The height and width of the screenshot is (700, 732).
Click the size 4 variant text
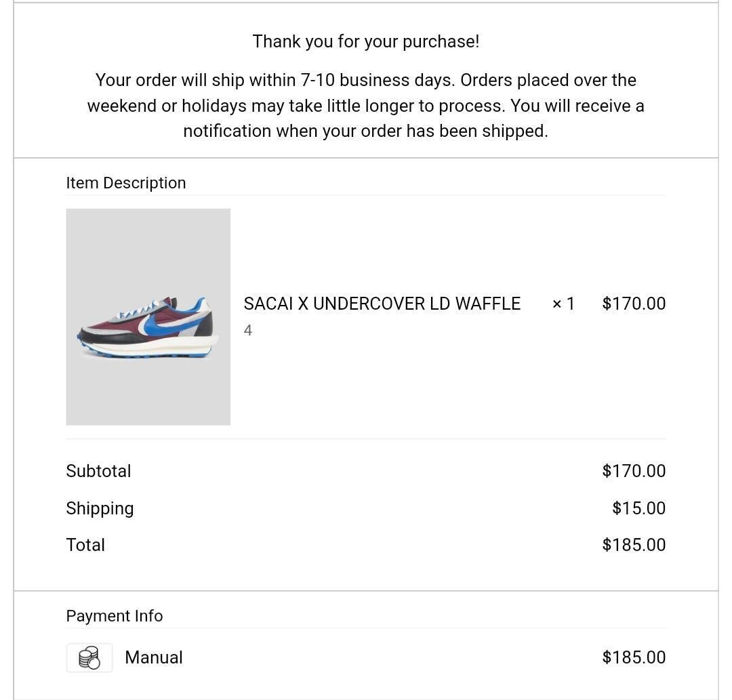248,330
